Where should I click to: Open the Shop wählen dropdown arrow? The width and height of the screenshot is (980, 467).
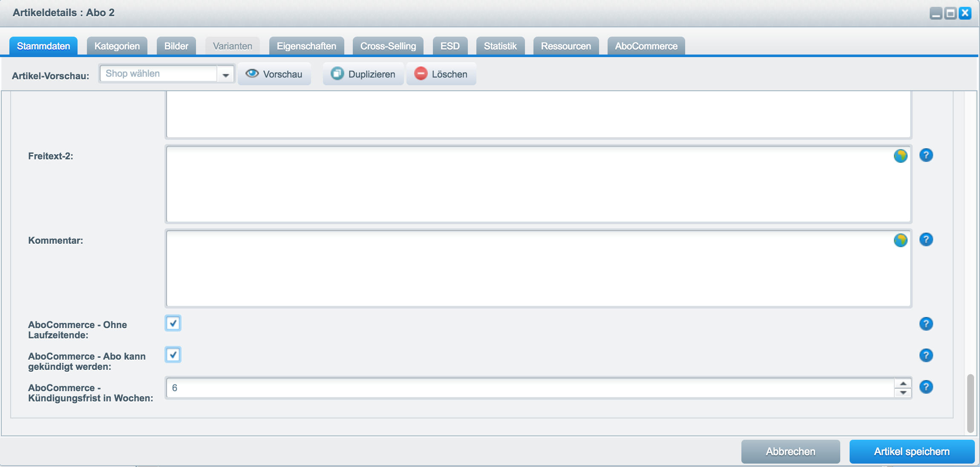(226, 74)
